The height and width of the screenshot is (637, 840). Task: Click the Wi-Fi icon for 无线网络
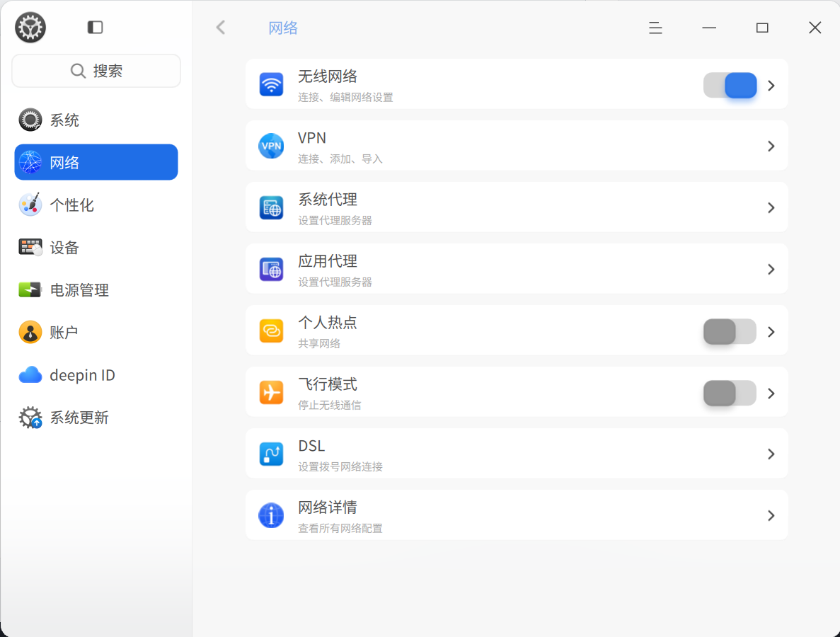(x=271, y=85)
